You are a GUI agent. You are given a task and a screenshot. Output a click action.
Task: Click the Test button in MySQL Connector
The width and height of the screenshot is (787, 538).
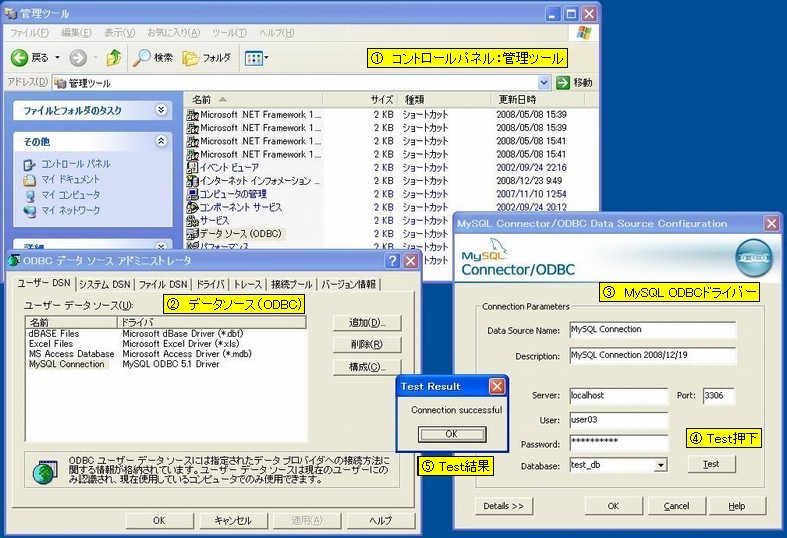point(712,464)
